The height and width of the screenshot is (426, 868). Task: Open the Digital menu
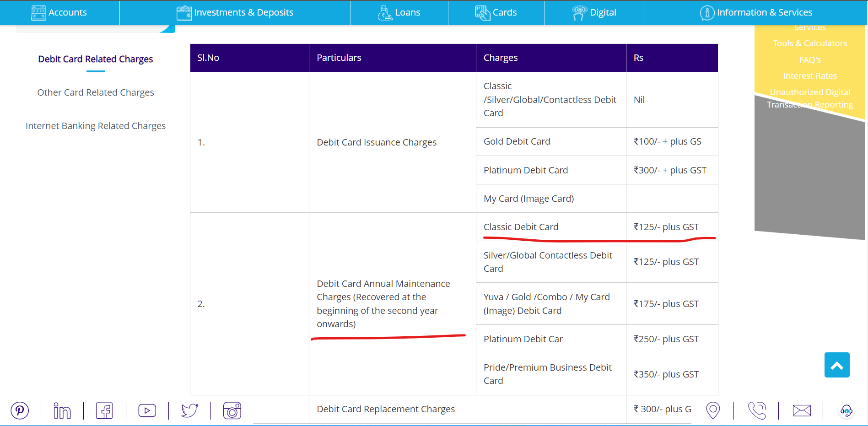594,12
